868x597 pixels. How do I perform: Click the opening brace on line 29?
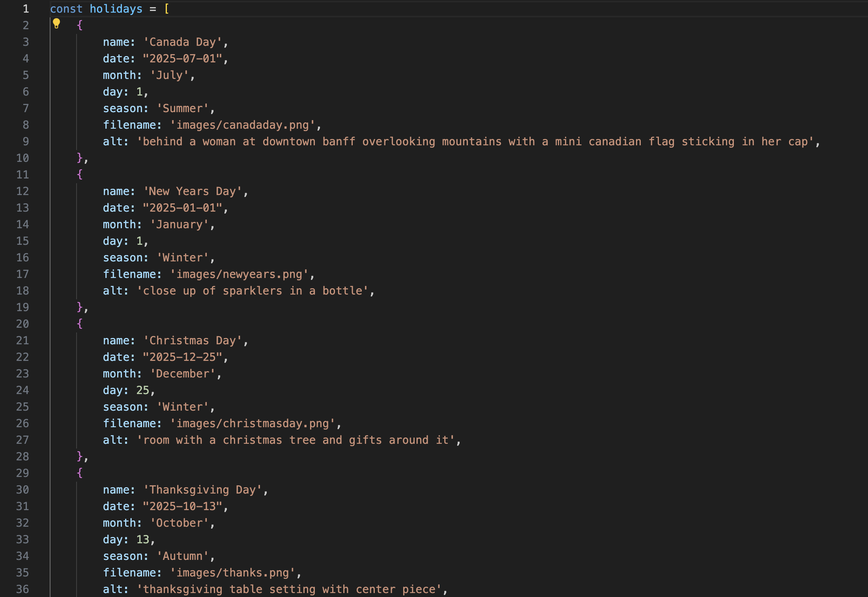(80, 473)
